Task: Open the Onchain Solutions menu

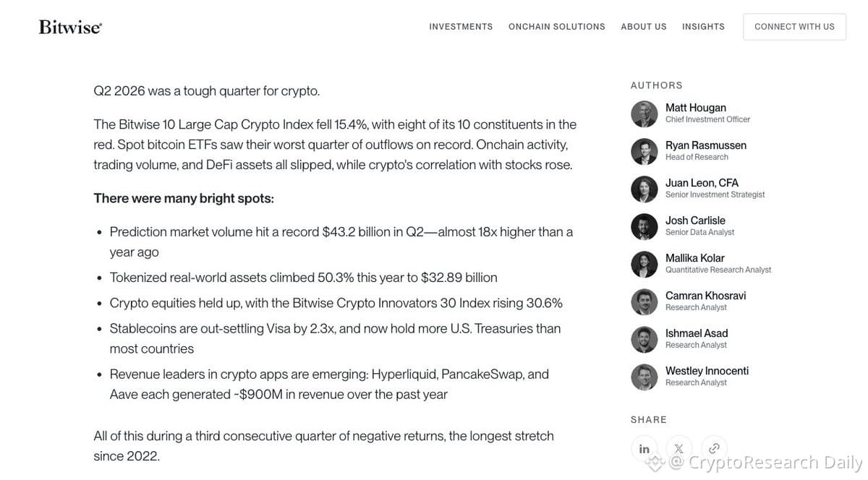Action: [x=557, y=27]
